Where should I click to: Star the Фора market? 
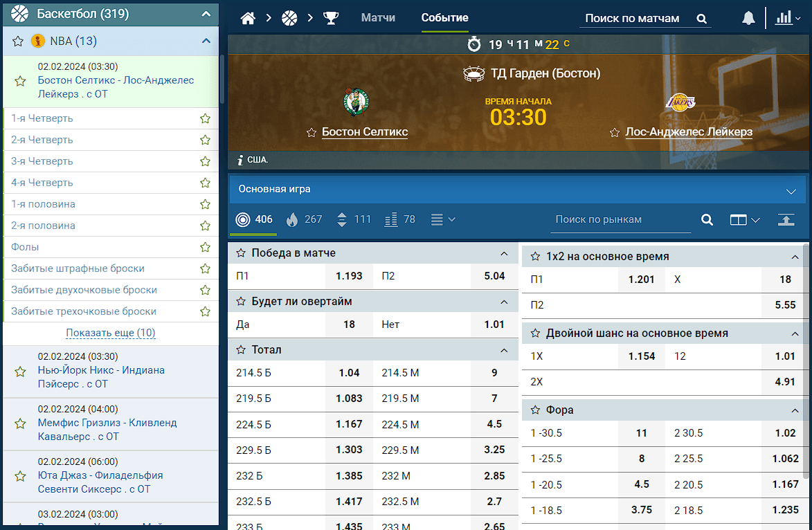coord(536,410)
